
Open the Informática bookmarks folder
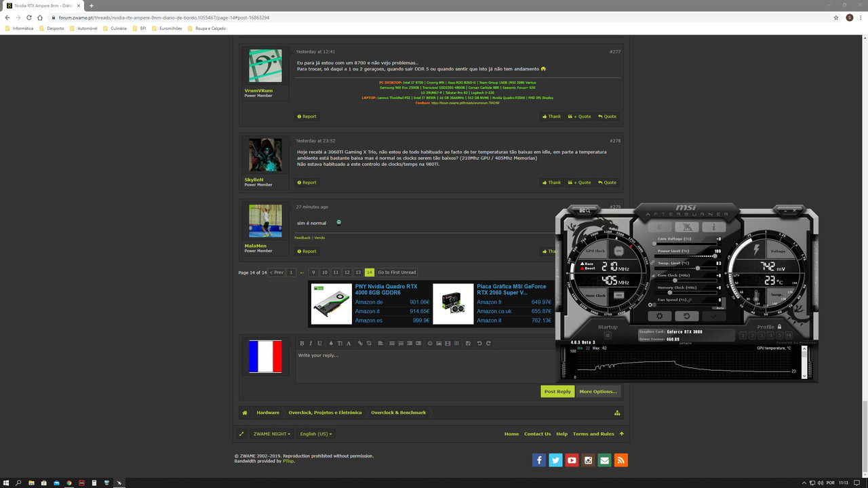click(x=19, y=28)
